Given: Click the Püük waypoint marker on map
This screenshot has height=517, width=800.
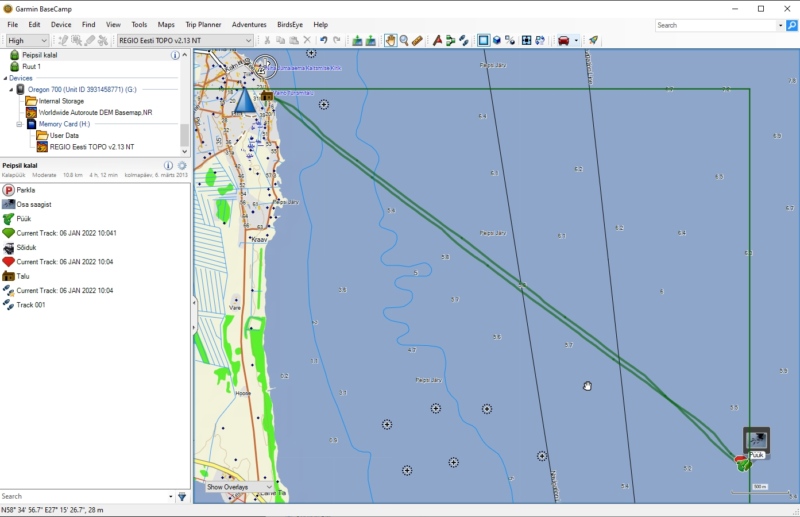Looking at the screenshot, I should click(x=746, y=464).
